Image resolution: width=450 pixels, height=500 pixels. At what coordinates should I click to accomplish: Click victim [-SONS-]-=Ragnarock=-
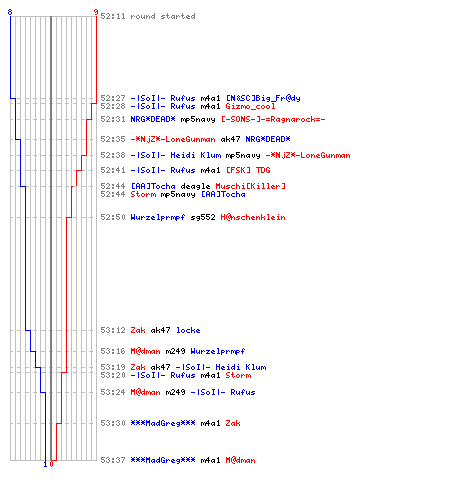tap(273, 119)
